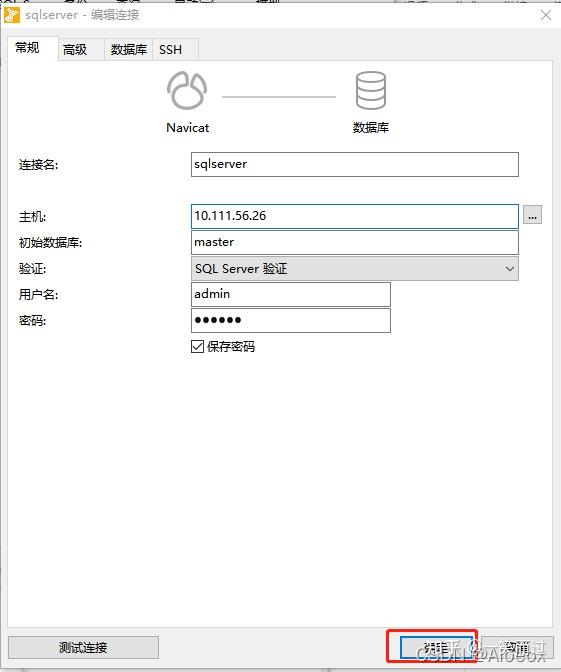Image resolution: width=561 pixels, height=672 pixels.
Task: Click the Navicat caption under the logo
Action: point(188,128)
